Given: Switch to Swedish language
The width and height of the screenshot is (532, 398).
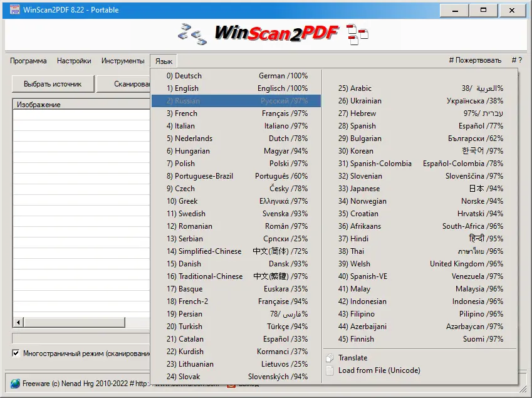Looking at the screenshot, I should coord(236,214).
